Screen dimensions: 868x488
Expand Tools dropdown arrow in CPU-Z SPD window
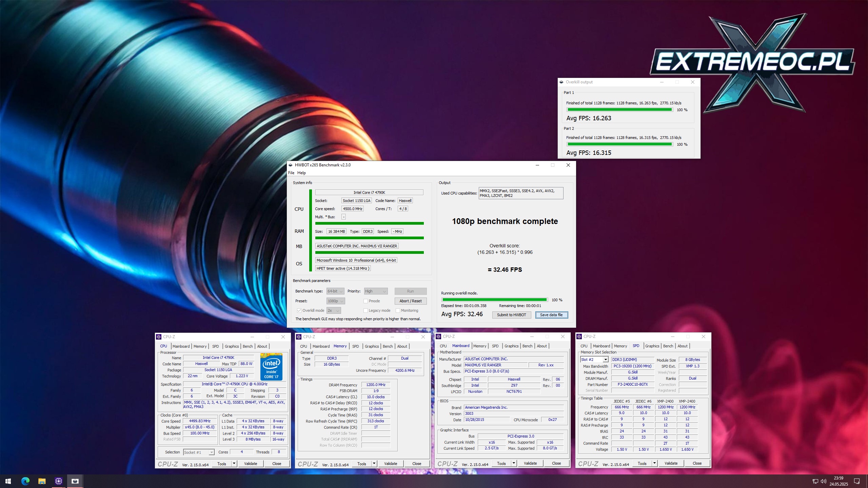pyautogui.click(x=654, y=463)
